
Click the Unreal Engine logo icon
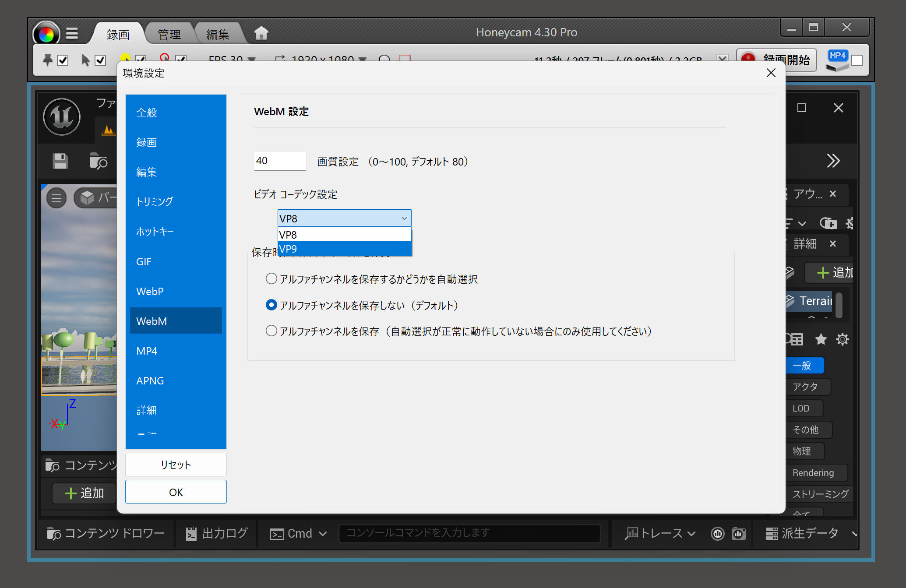coord(62,117)
